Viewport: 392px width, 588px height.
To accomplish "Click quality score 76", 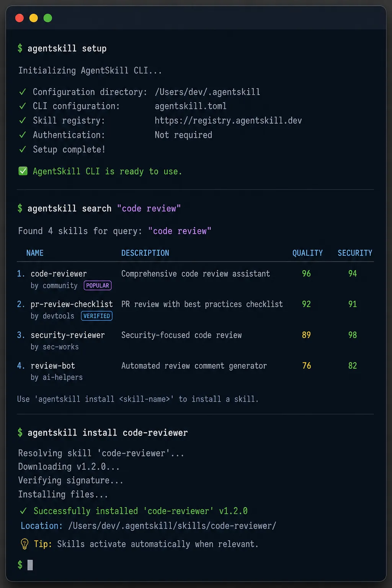I will (306, 366).
